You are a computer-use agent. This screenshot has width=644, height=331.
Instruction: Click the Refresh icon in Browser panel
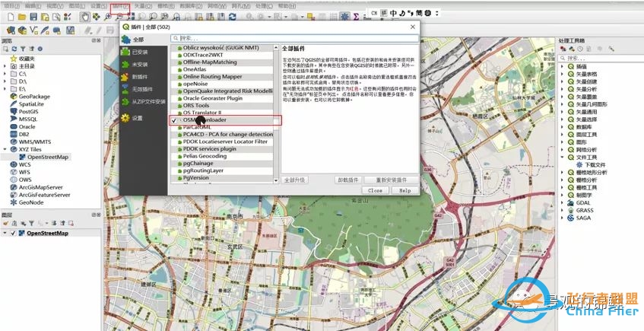click(14, 49)
